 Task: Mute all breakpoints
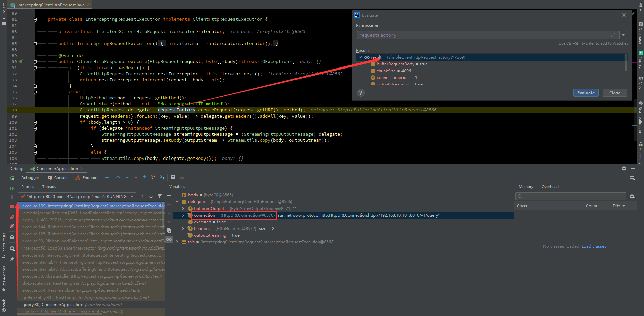(x=12, y=226)
